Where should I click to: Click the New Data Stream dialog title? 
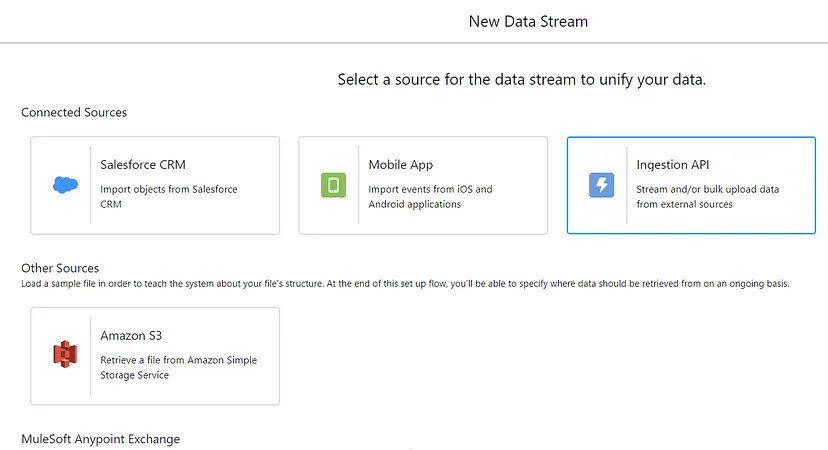[x=528, y=22]
